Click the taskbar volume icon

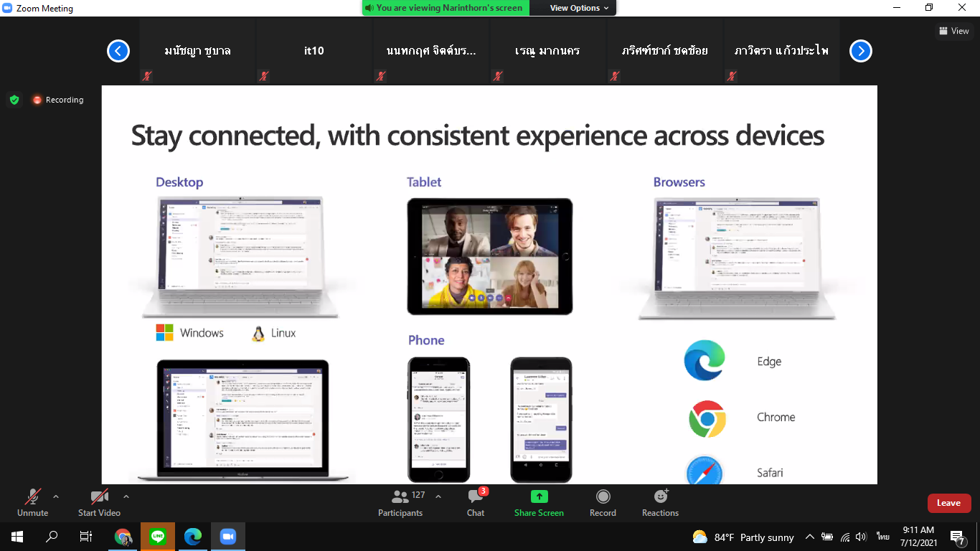pyautogui.click(x=862, y=537)
